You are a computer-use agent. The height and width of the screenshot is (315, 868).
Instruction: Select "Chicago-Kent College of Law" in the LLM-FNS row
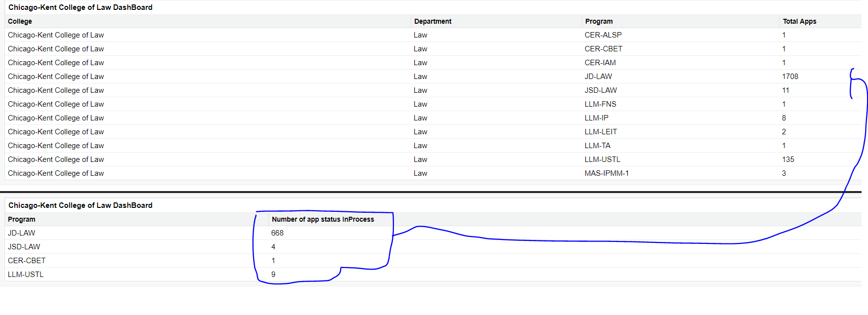point(56,104)
